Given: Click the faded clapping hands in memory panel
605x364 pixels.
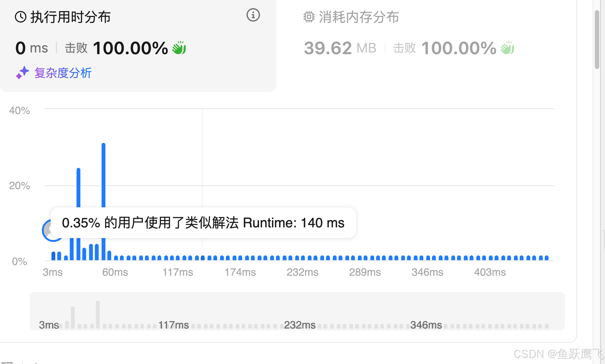Looking at the screenshot, I should [507, 48].
